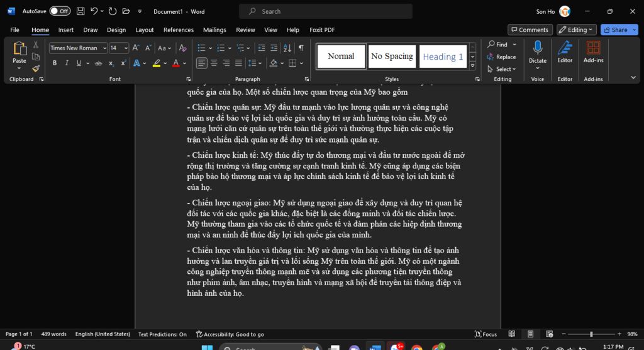
Task: Click the Cut scissors icon
Action: 36,45
